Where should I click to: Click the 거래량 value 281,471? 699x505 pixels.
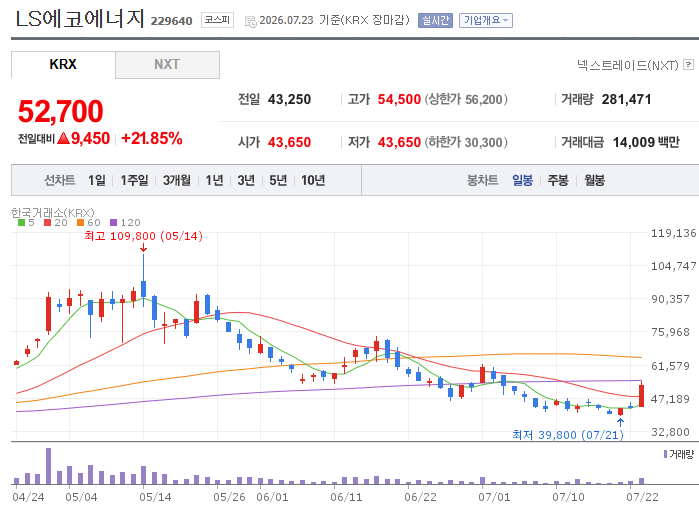pos(626,99)
